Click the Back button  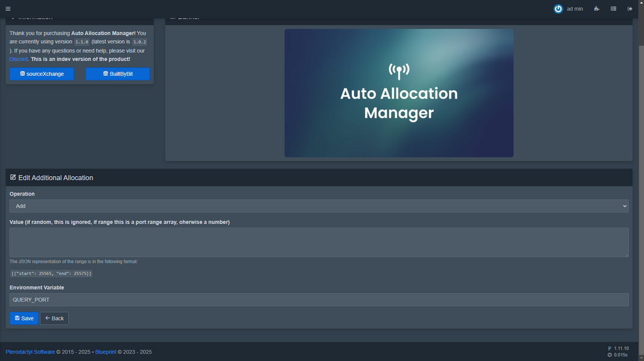(x=54, y=318)
